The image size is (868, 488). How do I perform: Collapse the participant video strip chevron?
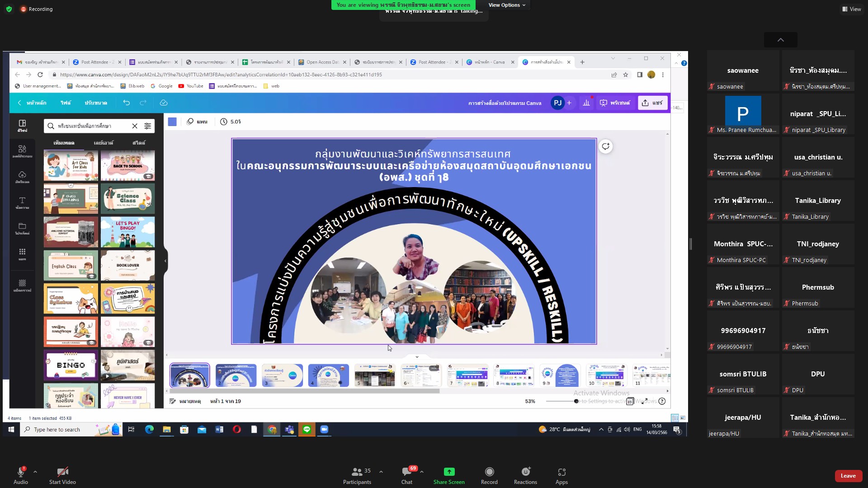(x=780, y=40)
